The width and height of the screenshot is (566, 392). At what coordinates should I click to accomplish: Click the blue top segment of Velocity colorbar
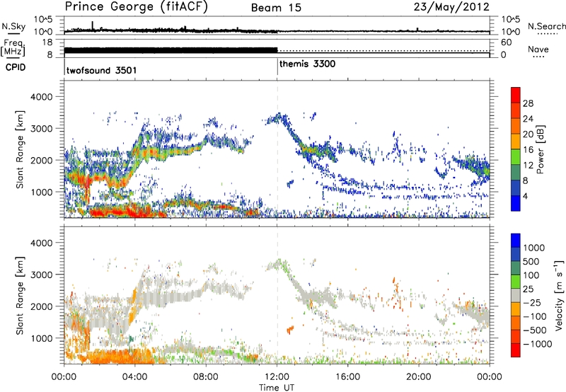click(516, 241)
